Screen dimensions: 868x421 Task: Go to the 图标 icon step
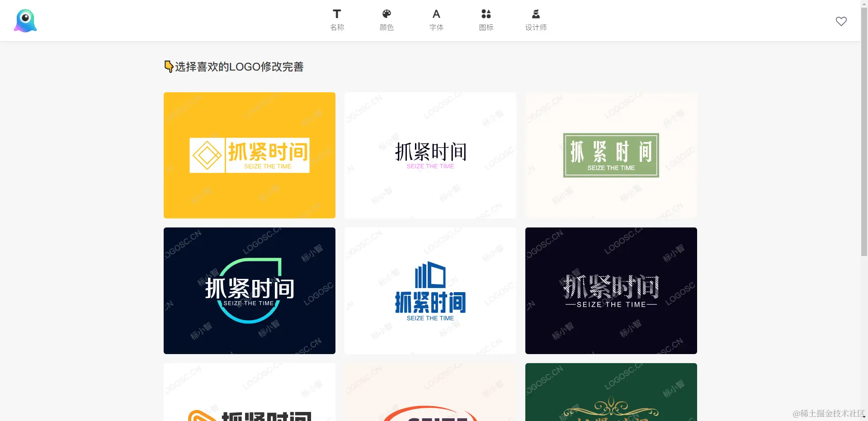pyautogui.click(x=486, y=20)
